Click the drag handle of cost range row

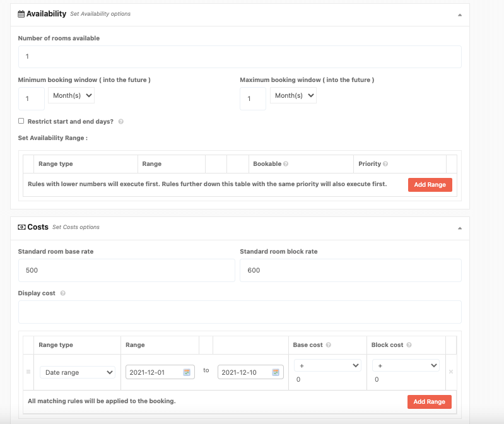click(x=28, y=372)
